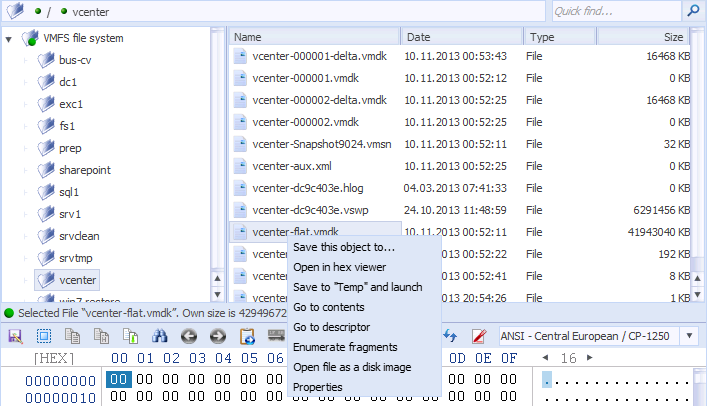Click vcenter in the breadcrumb path
Screen dimensions: 707x406
91,12
